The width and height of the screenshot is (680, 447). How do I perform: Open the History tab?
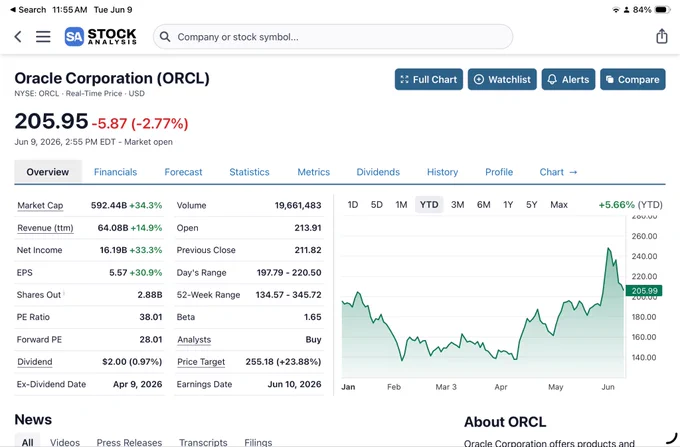tap(442, 172)
